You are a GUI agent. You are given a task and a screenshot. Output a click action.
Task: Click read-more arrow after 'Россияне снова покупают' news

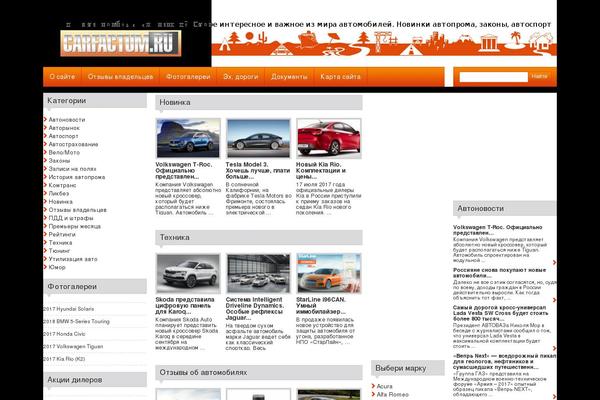tap(554, 300)
